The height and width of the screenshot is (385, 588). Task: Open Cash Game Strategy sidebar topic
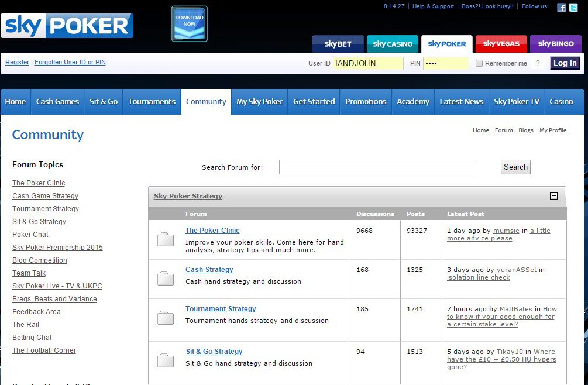[46, 195]
